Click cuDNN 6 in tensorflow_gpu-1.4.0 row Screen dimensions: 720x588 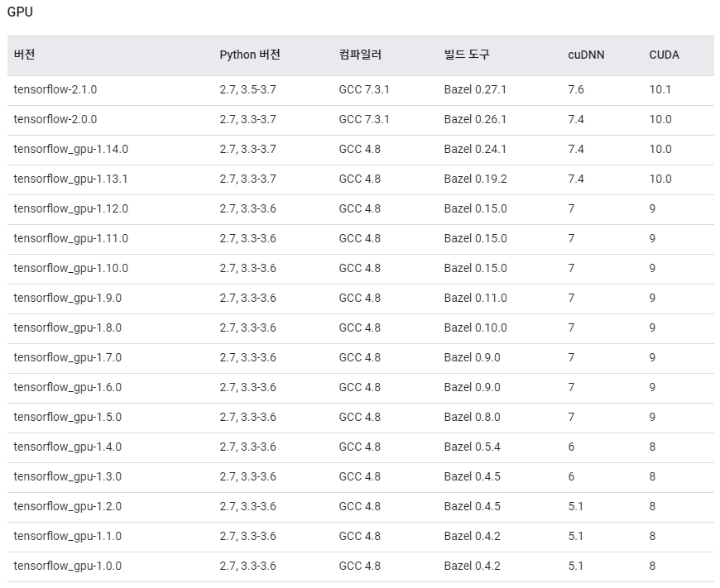point(571,447)
